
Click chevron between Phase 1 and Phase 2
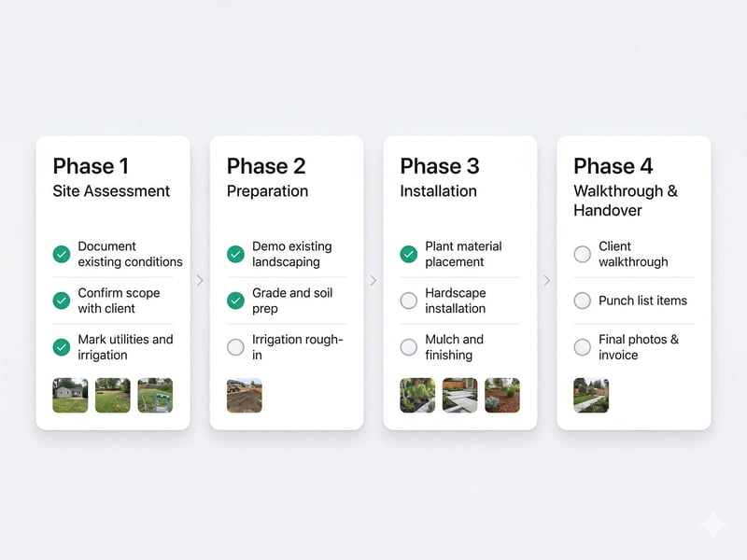(200, 280)
